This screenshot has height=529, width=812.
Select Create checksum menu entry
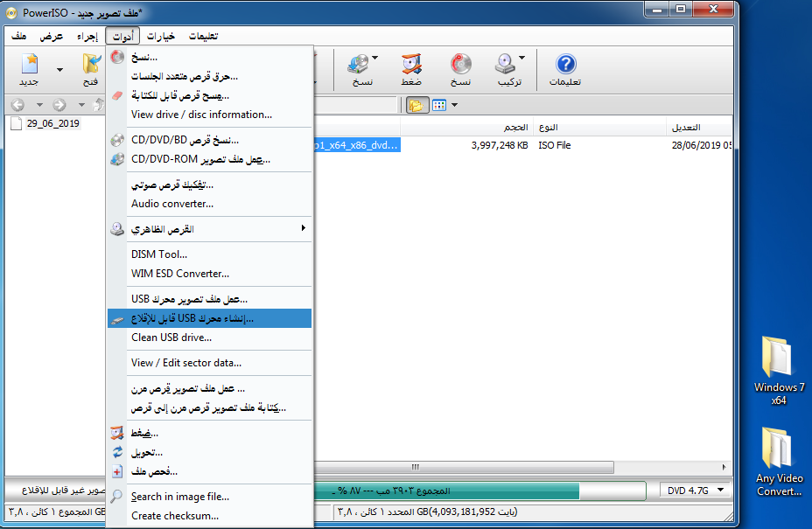209,516
